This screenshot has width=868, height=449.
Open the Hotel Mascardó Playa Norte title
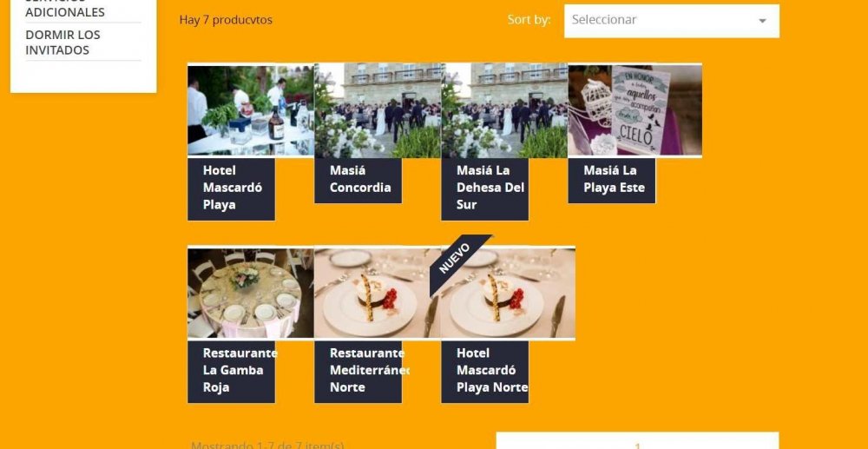pos(492,370)
